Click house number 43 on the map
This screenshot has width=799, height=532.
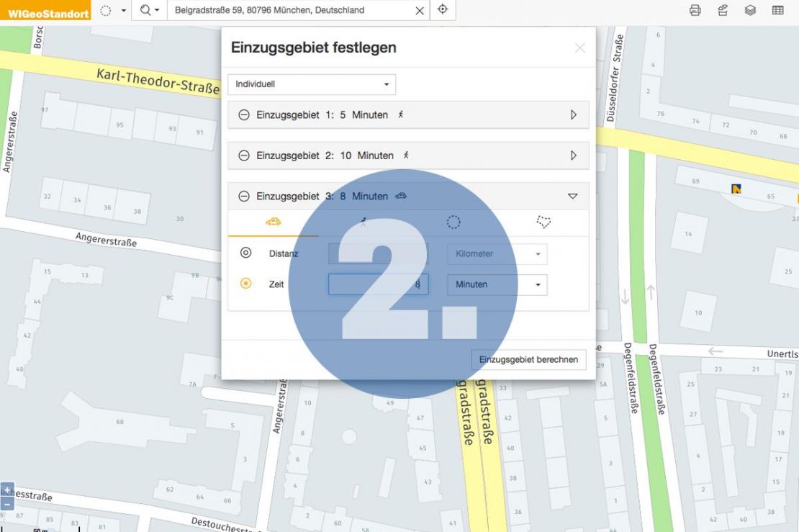(428, 482)
